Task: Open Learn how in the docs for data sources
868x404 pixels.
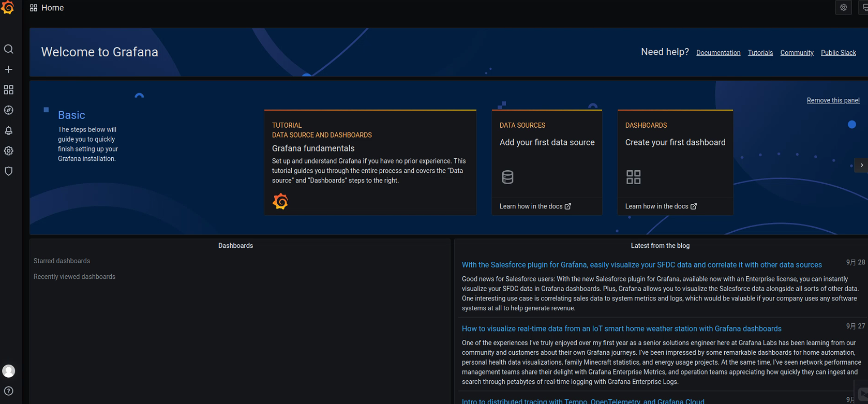Action: tap(535, 206)
